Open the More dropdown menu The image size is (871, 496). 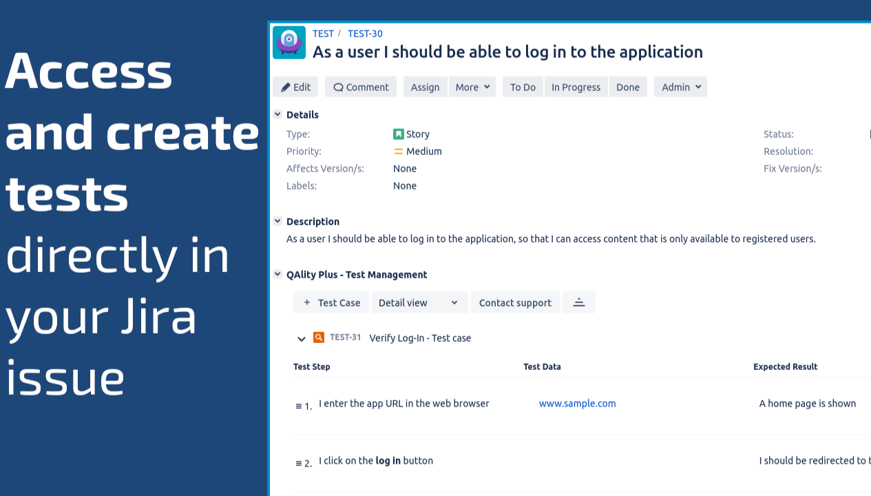pos(472,87)
